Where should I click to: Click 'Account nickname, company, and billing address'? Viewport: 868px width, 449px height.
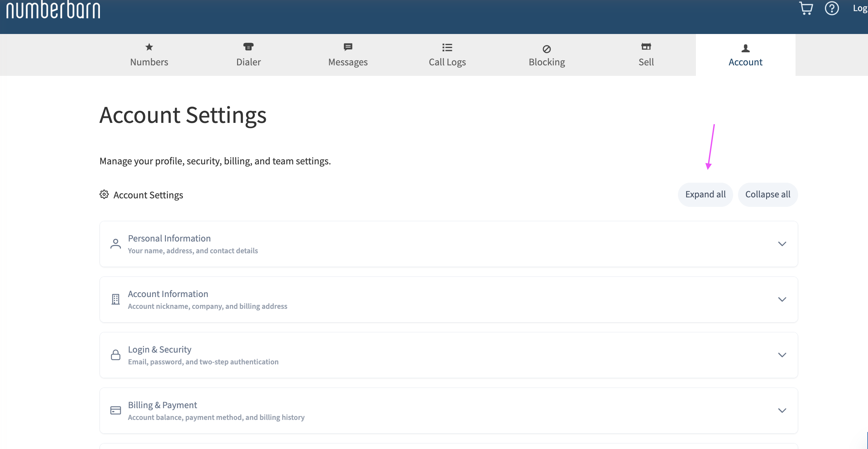[208, 307]
